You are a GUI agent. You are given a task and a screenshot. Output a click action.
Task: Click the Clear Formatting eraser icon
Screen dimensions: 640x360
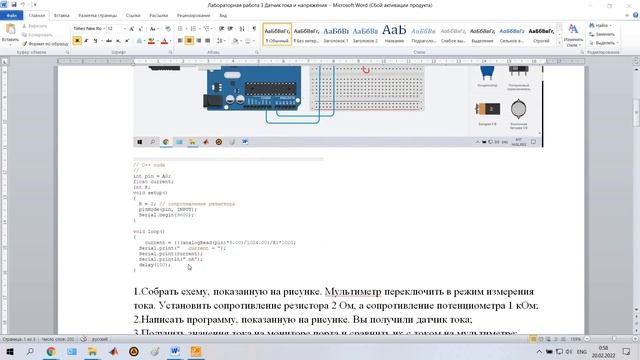(168, 29)
